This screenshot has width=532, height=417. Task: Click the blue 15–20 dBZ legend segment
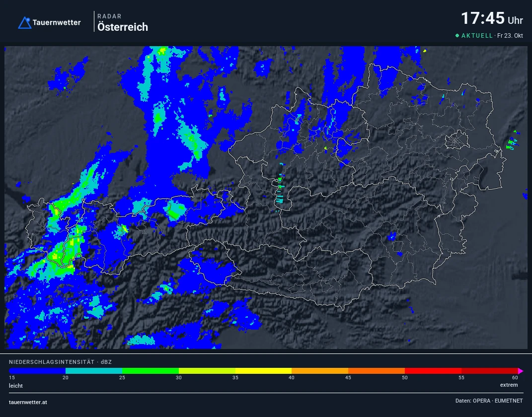[37, 371]
